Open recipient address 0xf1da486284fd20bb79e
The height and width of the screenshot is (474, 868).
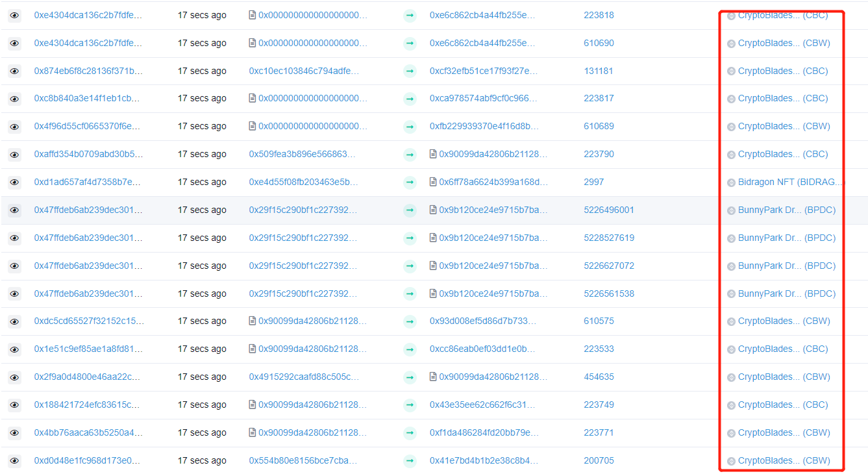484,433
